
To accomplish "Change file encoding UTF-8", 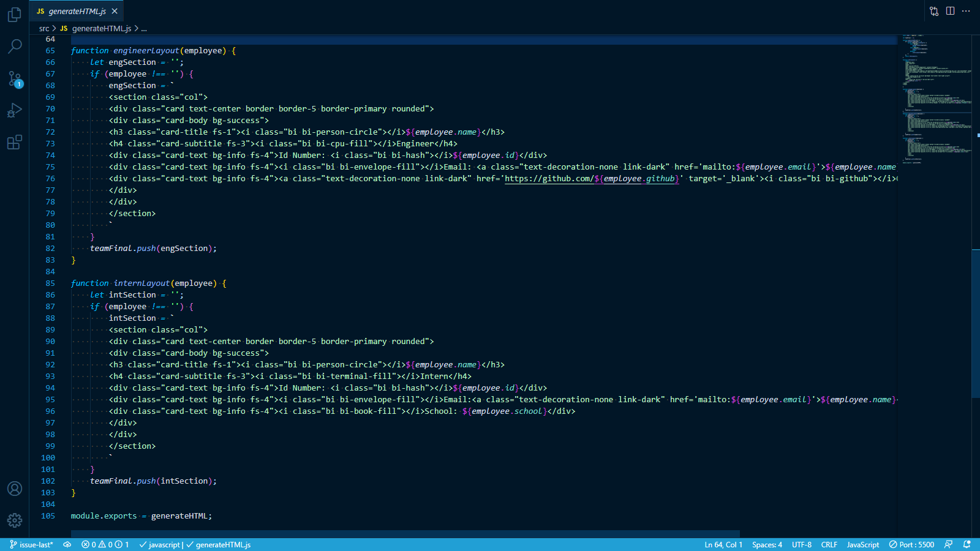I will [802, 544].
